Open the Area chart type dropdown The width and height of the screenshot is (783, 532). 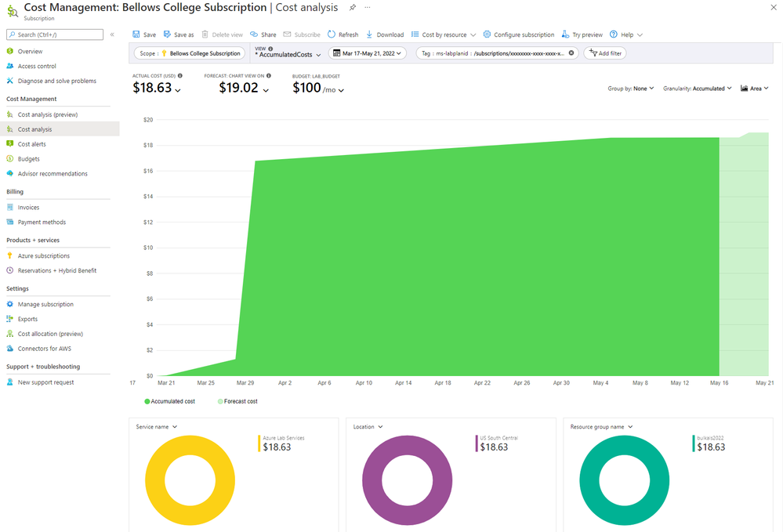(x=755, y=89)
